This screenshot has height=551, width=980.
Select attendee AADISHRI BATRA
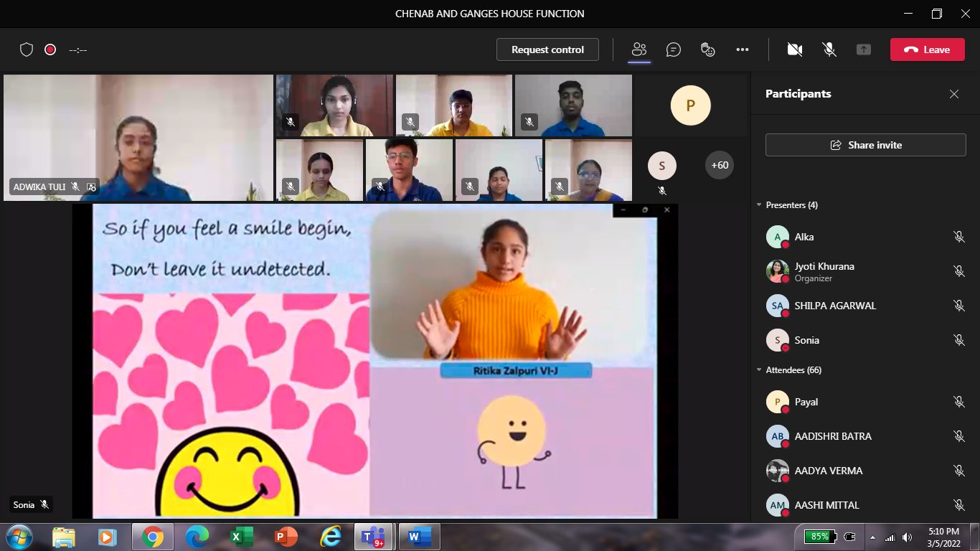[x=865, y=436]
